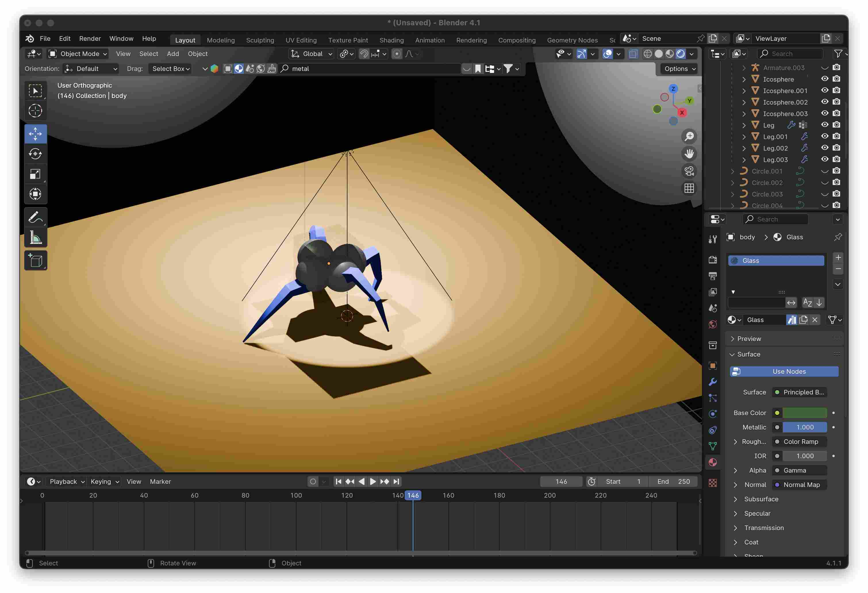This screenshot has height=593, width=868.
Task: Click play animation button
Action: coord(373,482)
